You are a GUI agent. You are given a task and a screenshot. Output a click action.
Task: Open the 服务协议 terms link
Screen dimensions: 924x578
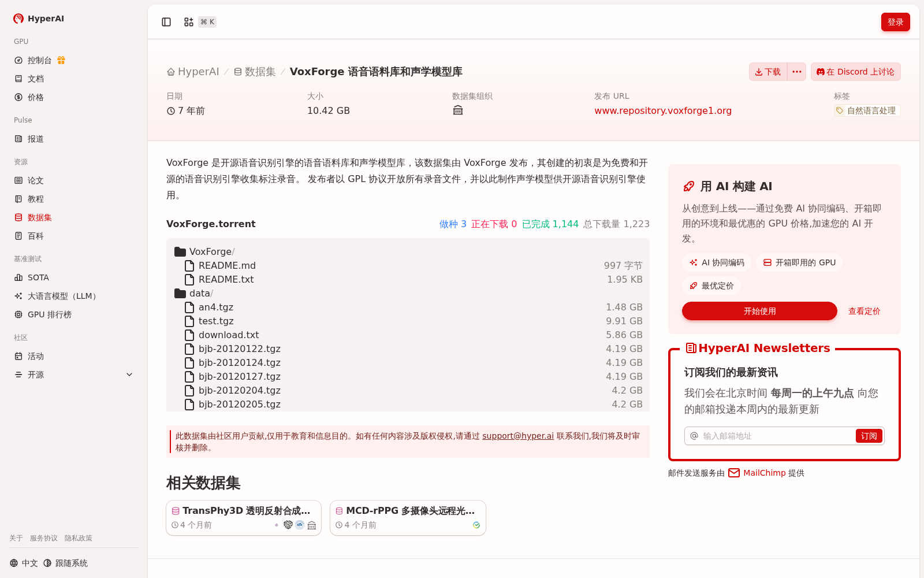point(44,538)
